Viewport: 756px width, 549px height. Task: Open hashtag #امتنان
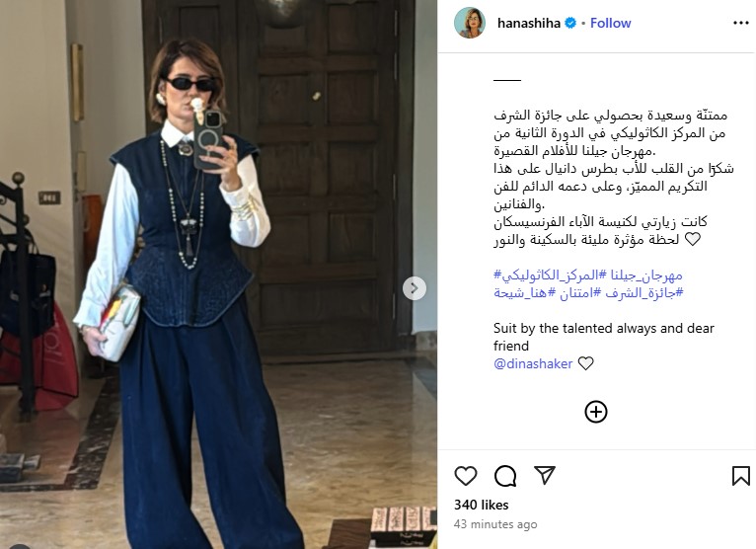[576, 292]
